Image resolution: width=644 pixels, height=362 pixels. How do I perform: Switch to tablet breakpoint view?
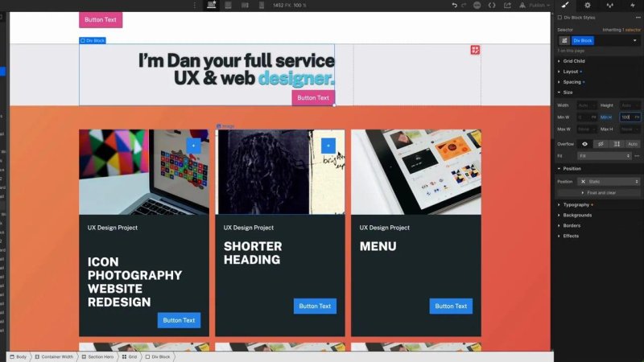coord(228,5)
